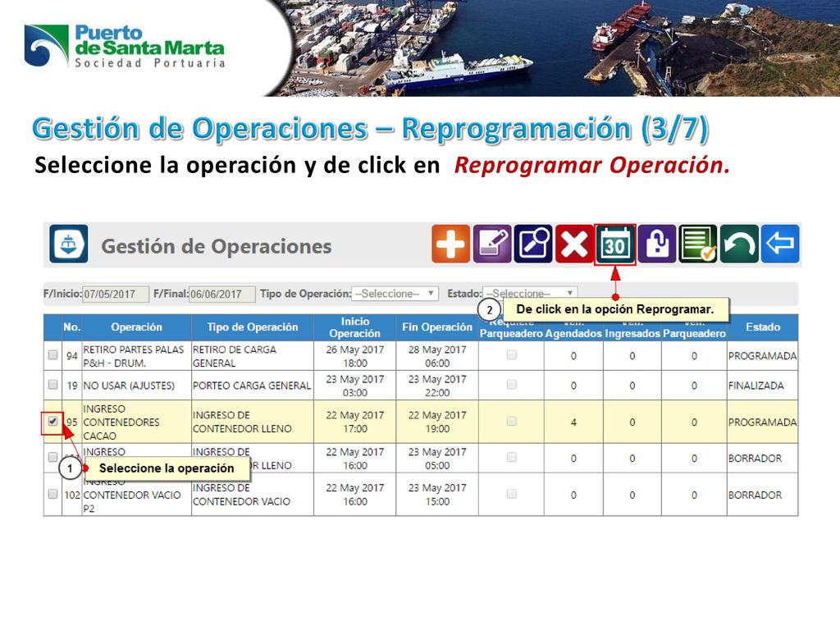This screenshot has height=630, width=840.
Task: Click the Puerto de Santa Marta logo
Action: click(125, 46)
